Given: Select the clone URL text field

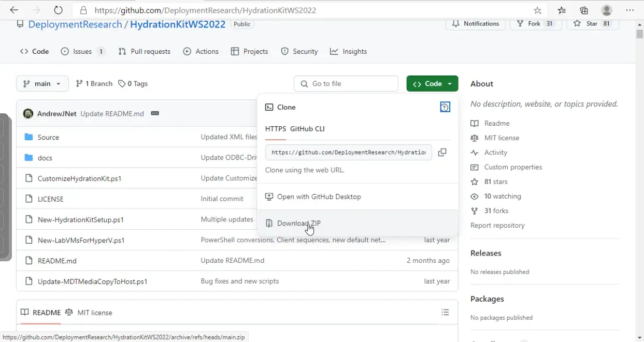Looking at the screenshot, I should [348, 153].
